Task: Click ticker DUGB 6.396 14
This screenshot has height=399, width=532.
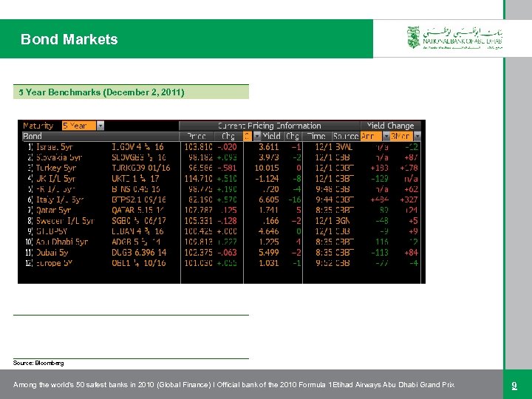Action: (x=139, y=253)
